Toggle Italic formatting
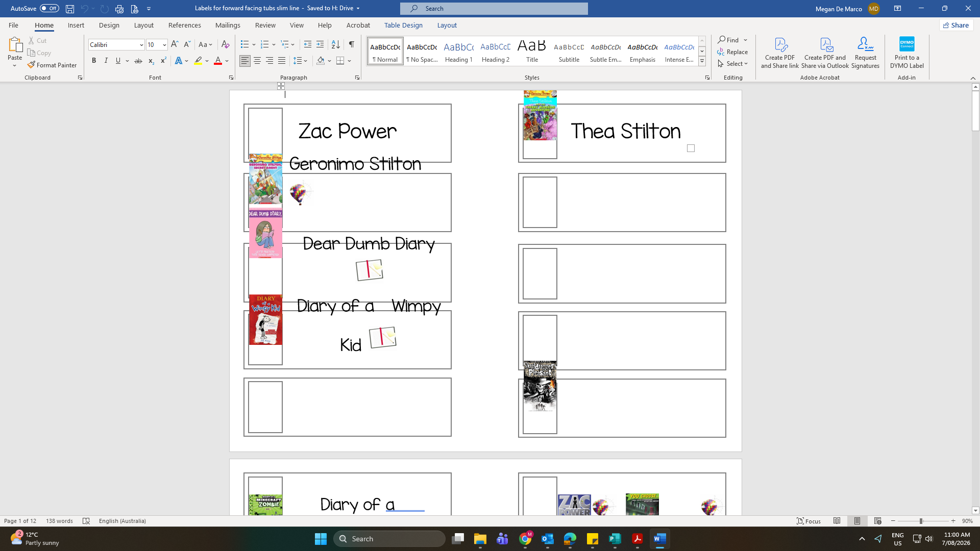This screenshot has height=551, width=980. (106, 61)
